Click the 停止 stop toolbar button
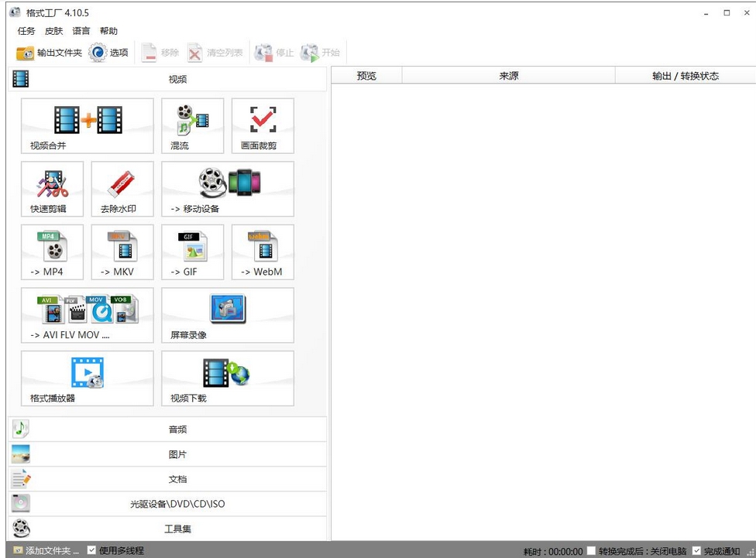The height and width of the screenshot is (558, 756). 274,53
